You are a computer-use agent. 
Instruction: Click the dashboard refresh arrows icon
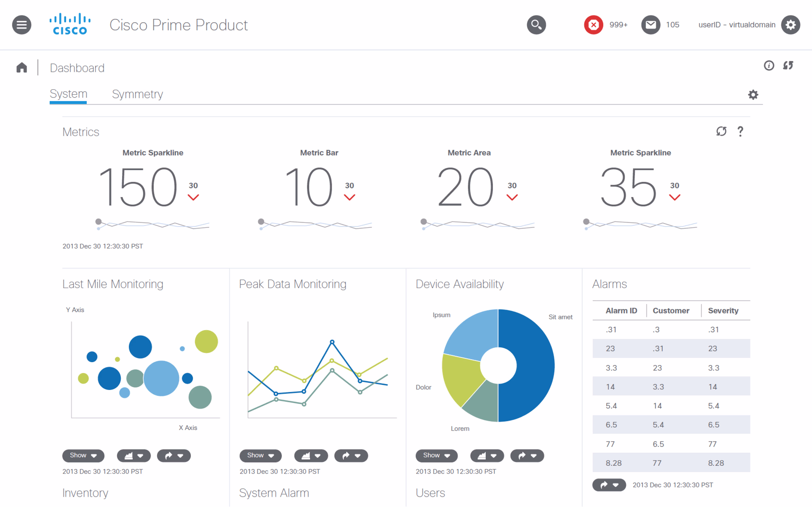(788, 66)
